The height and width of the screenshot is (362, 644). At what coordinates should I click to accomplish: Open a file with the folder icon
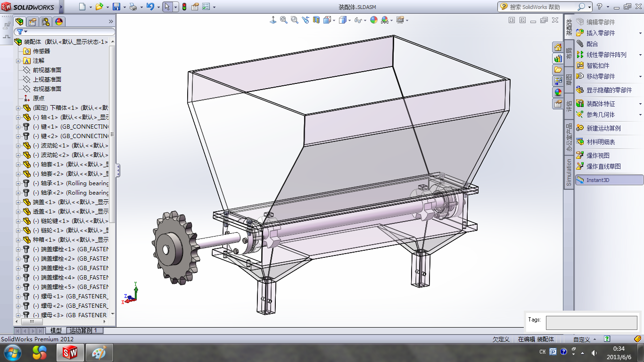99,7
